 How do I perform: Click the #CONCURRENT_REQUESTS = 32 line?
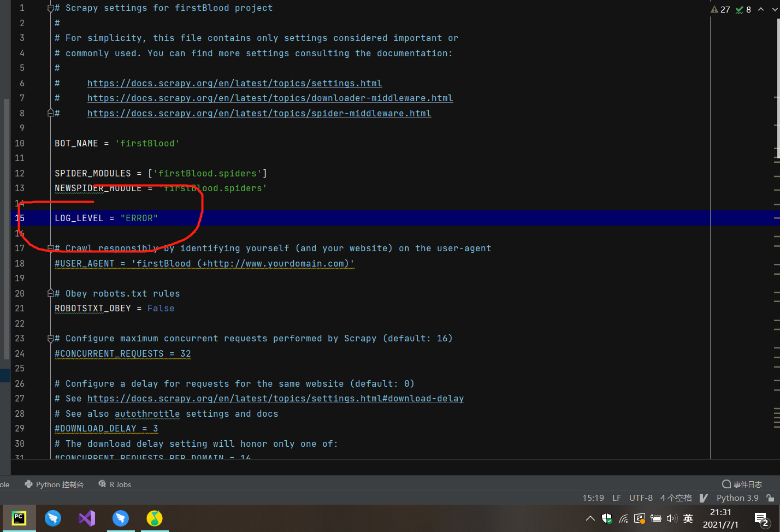[123, 353]
